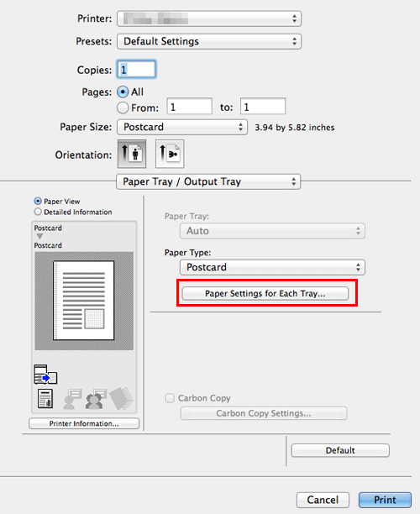This screenshot has width=420, height=514.
Task: Open Printer Information button
Action: pyautogui.click(x=84, y=423)
